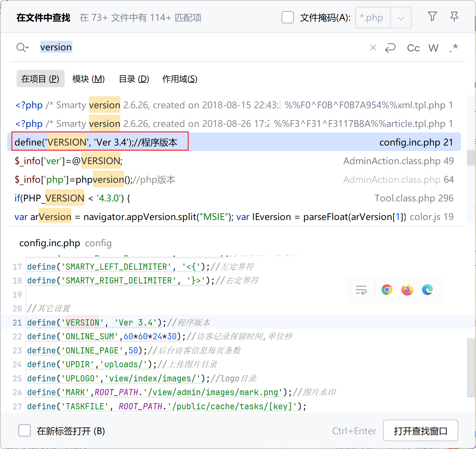Select the 目录 (D) scope tab
476x449 pixels.
pos(134,79)
